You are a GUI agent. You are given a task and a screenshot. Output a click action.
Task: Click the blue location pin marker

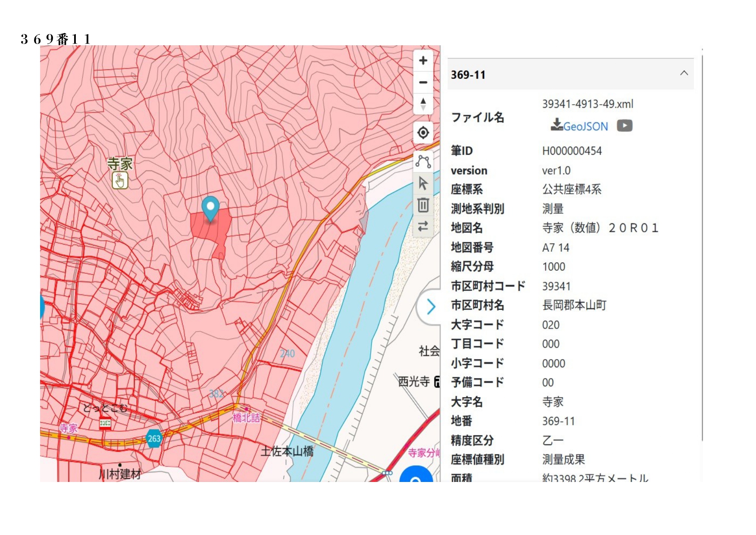[210, 208]
